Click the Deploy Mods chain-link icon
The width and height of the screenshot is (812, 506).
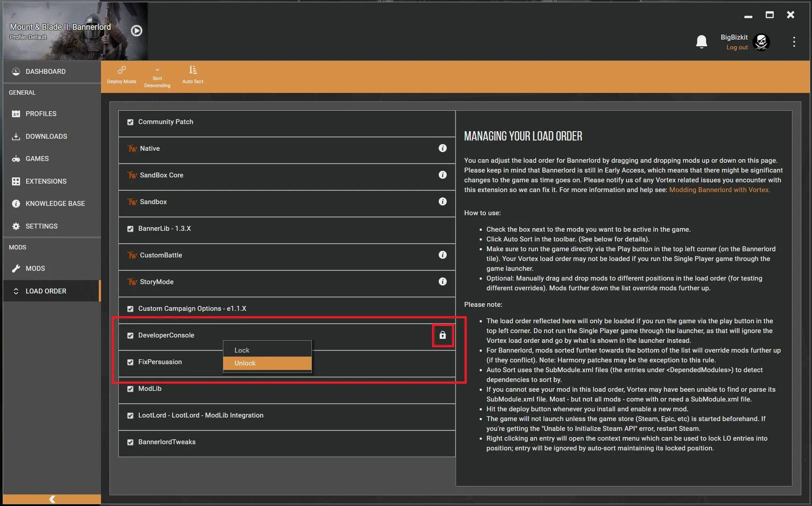coord(121,70)
